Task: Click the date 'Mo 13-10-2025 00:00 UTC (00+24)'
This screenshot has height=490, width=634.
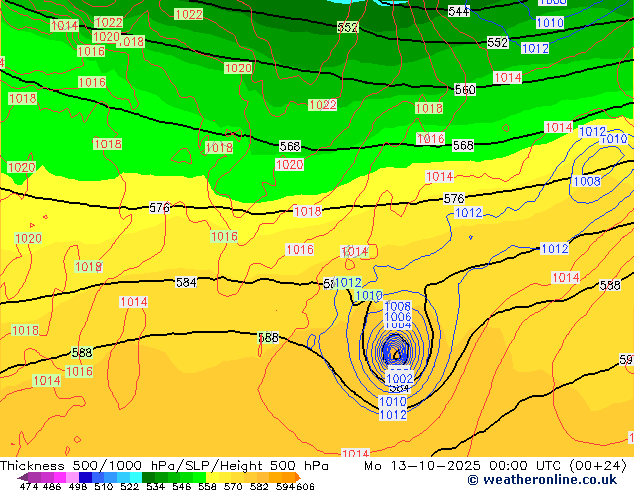Action: point(495,465)
